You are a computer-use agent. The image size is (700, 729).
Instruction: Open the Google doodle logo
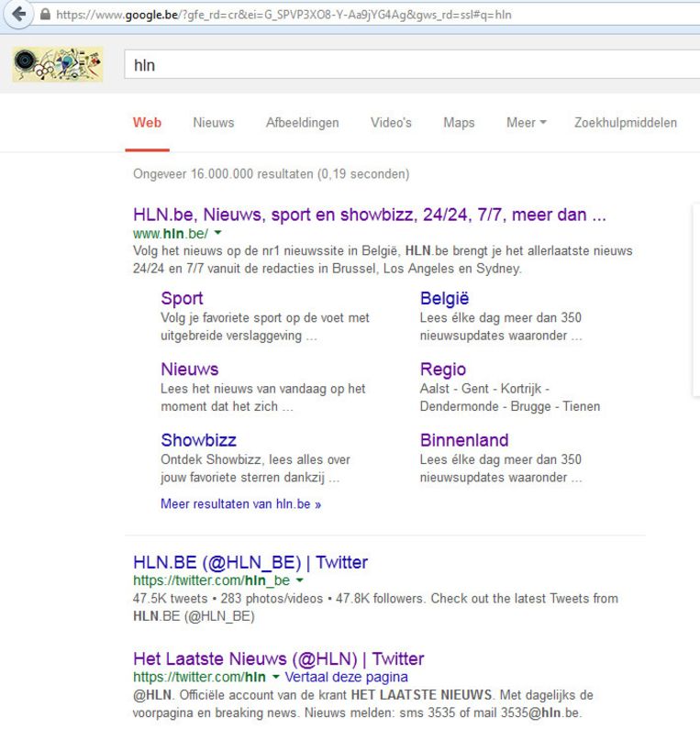[58, 64]
